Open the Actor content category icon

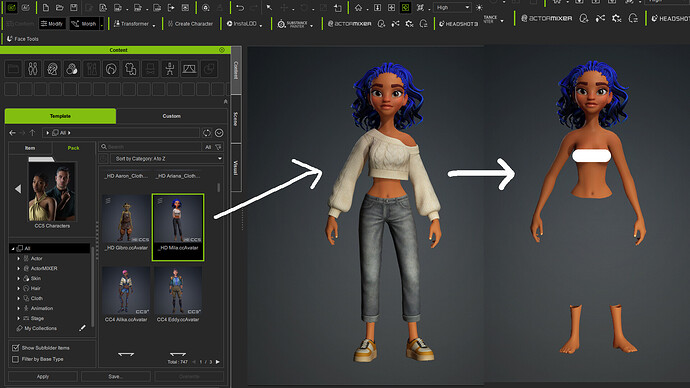pyautogui.click(x=33, y=69)
